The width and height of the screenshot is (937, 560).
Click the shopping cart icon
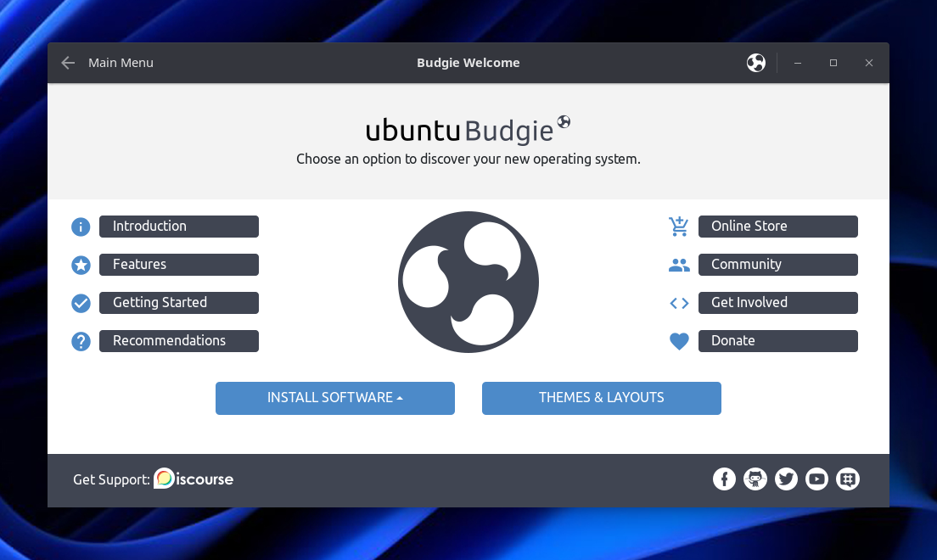678,227
